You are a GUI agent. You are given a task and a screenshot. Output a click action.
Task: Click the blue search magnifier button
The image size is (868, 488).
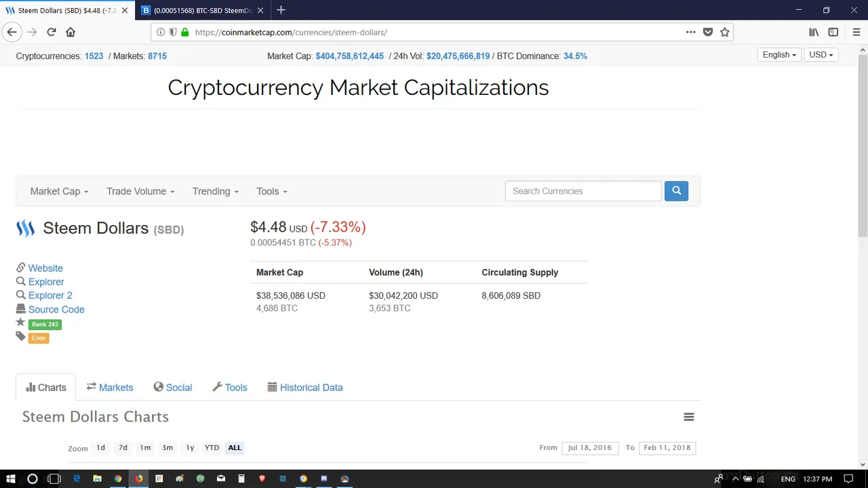[x=676, y=191]
